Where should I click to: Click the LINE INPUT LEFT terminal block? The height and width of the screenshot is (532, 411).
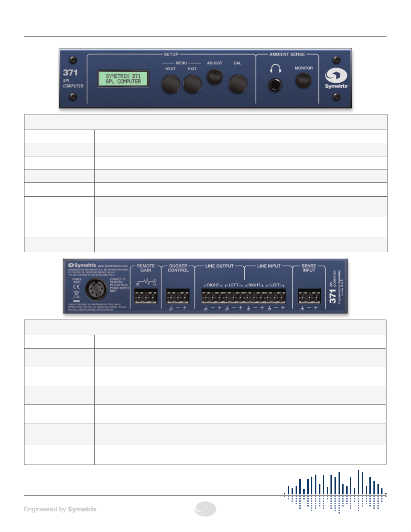pyautogui.click(x=276, y=296)
